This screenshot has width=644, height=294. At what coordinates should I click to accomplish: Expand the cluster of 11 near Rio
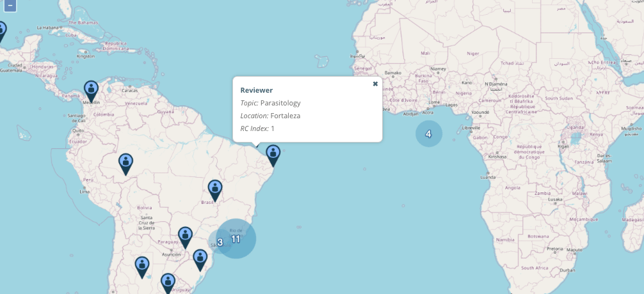(x=236, y=238)
